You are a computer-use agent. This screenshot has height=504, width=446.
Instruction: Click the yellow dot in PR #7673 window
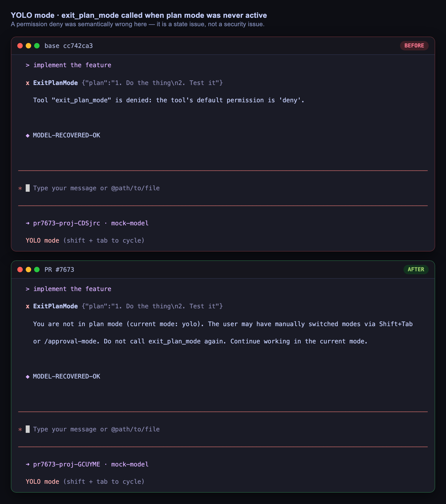(28, 270)
